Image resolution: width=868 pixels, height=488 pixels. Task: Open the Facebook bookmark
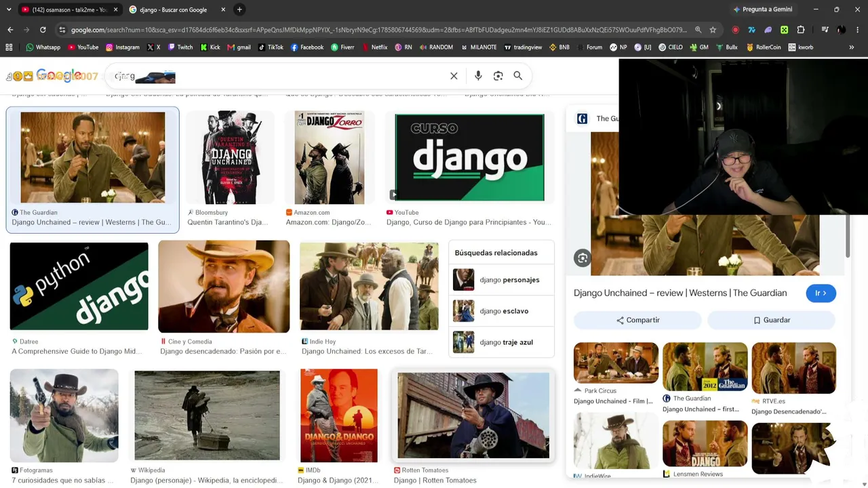[x=307, y=47]
